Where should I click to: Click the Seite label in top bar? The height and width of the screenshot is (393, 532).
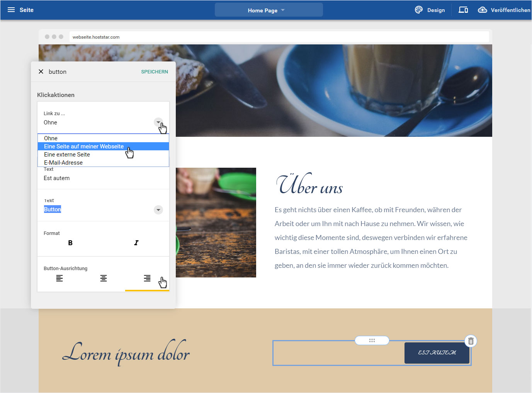[27, 10]
